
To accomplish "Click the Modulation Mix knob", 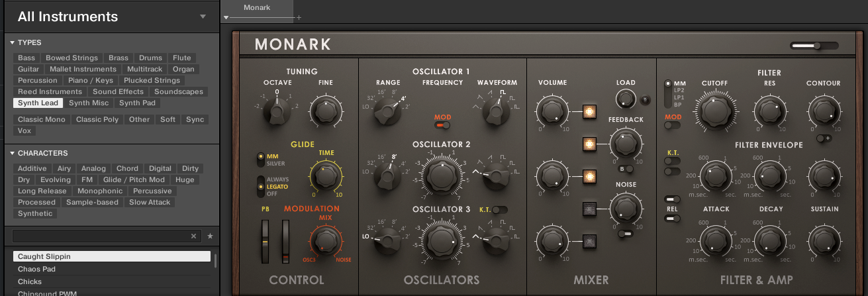I will point(324,240).
